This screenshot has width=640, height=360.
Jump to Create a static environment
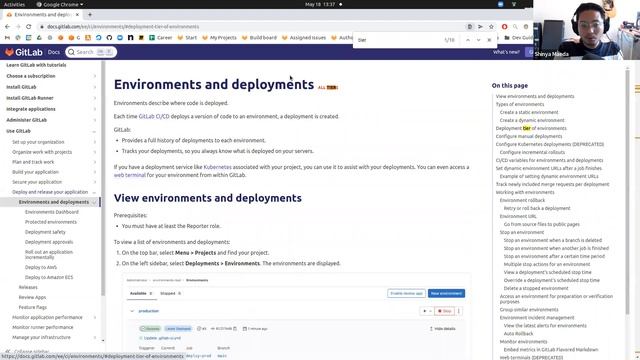click(x=529, y=112)
